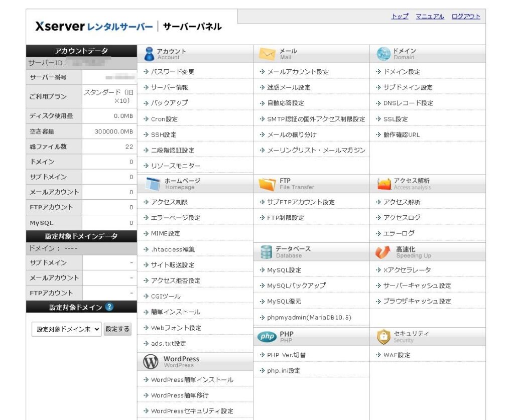
Task: Open パスワード変更 menu item
Action: [x=172, y=72]
